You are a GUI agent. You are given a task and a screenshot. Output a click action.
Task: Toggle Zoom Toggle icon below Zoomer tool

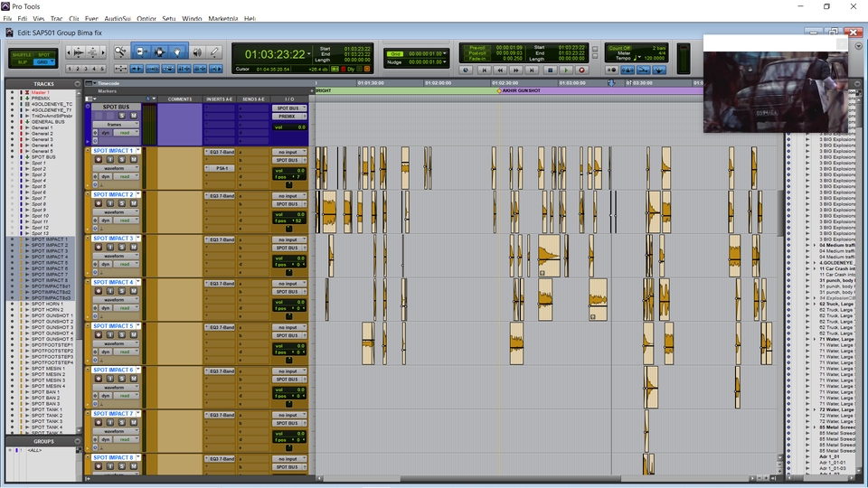point(120,69)
